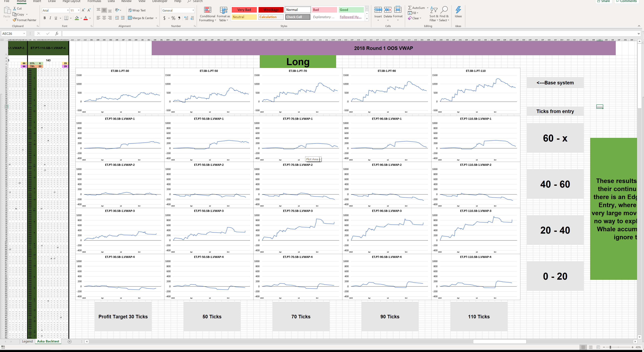Increase font size with larger A
The image size is (644, 352).
click(83, 10)
